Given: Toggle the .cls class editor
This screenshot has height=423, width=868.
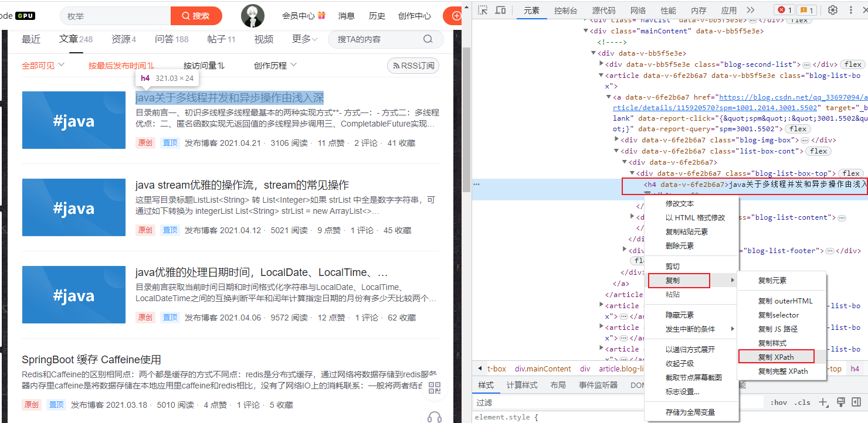Looking at the screenshot, I should pos(802,402).
